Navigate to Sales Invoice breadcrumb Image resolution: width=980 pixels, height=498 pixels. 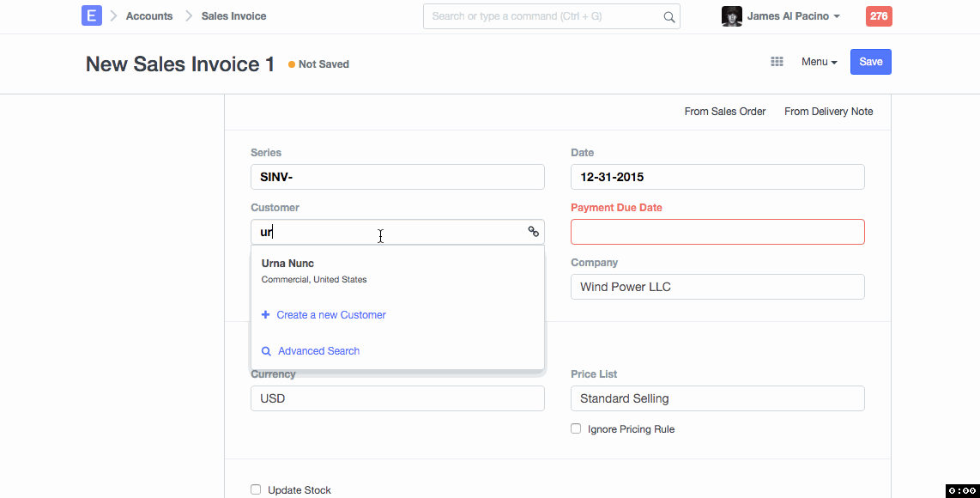233,16
